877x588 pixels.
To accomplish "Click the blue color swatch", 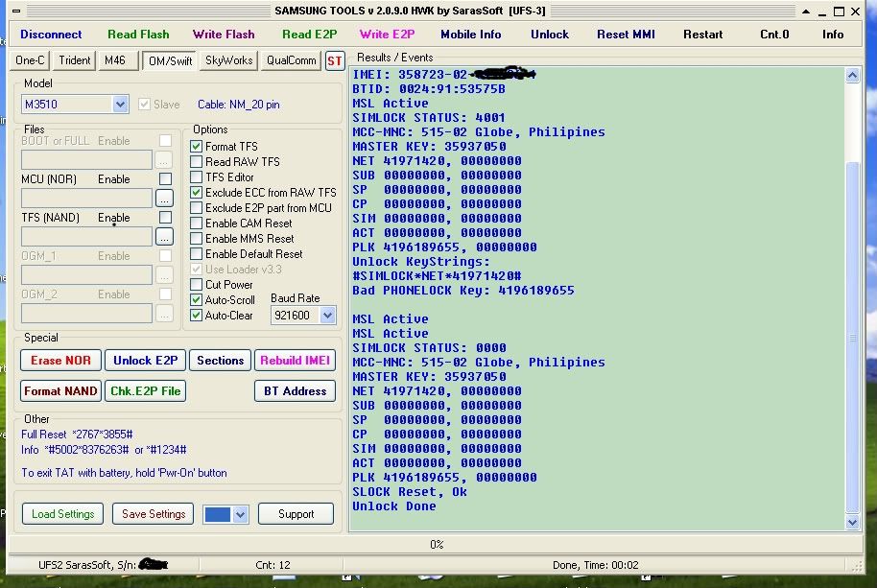I will (x=218, y=514).
